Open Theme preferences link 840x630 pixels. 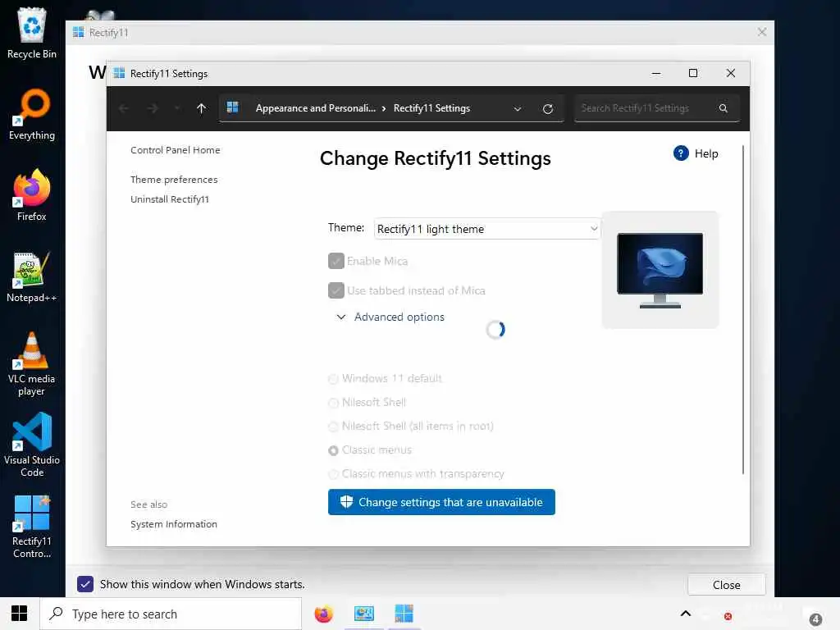[x=174, y=180]
